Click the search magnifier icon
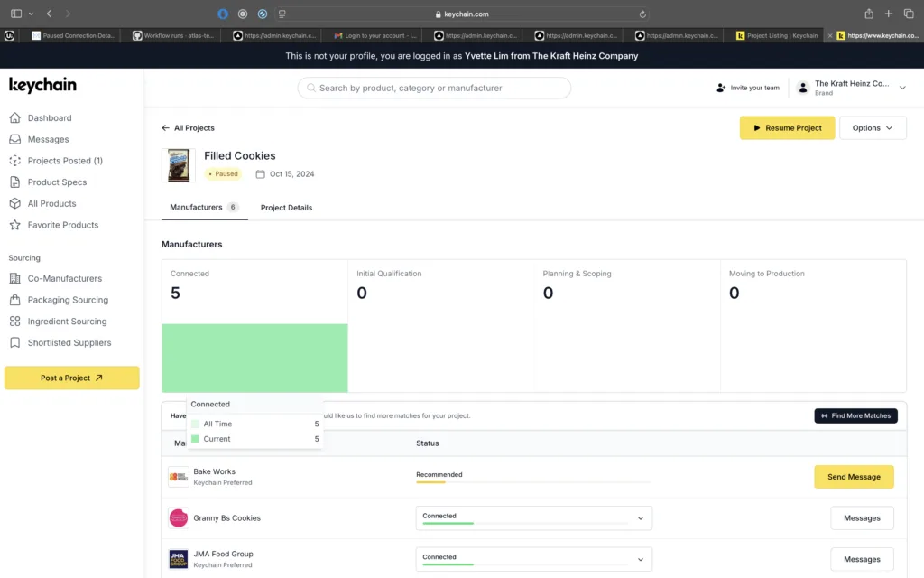Screen dimensions: 924x578 pyautogui.click(x=311, y=88)
